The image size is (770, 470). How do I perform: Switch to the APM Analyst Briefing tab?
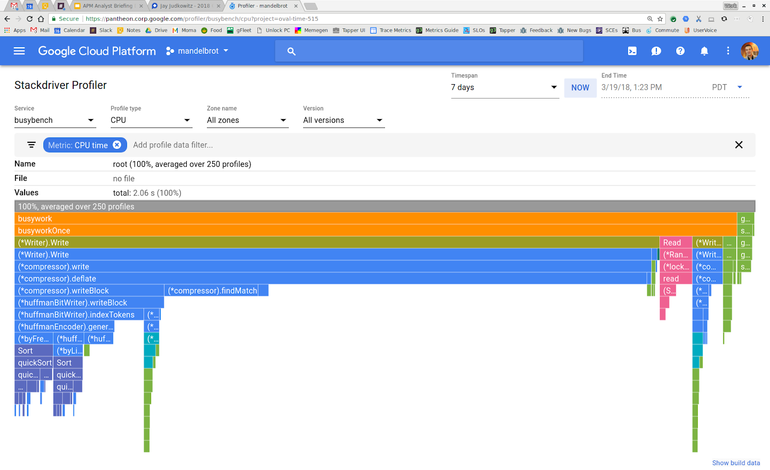click(104, 6)
